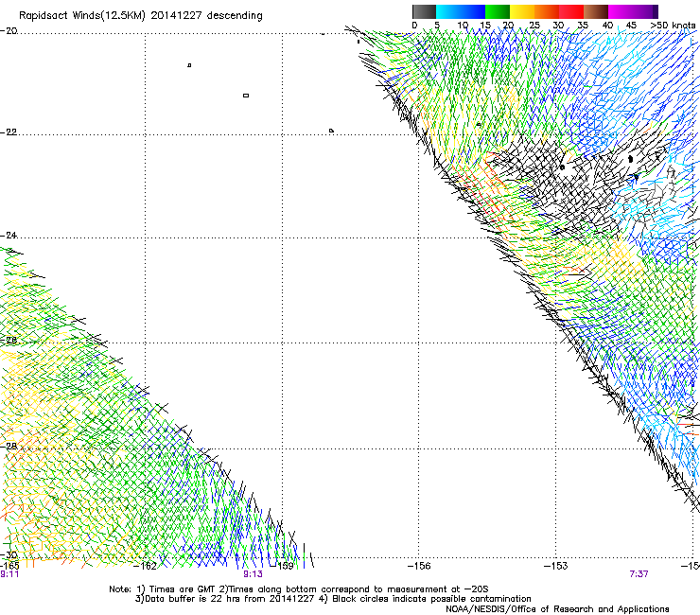Image resolution: width=700 pixels, height=615 pixels.
Task: Pick the red 30-35 knots legend swatch
Action: pyautogui.click(x=571, y=11)
